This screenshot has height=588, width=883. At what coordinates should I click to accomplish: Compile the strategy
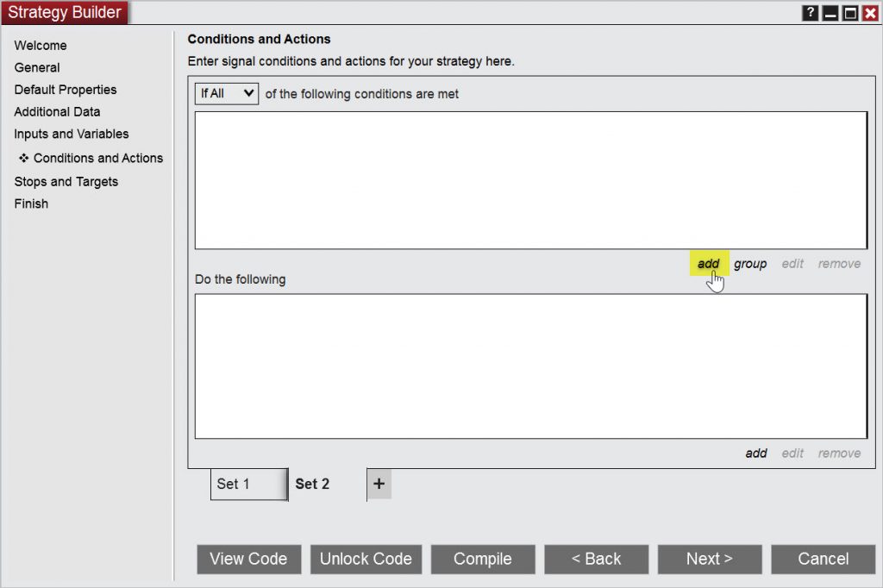coord(483,560)
